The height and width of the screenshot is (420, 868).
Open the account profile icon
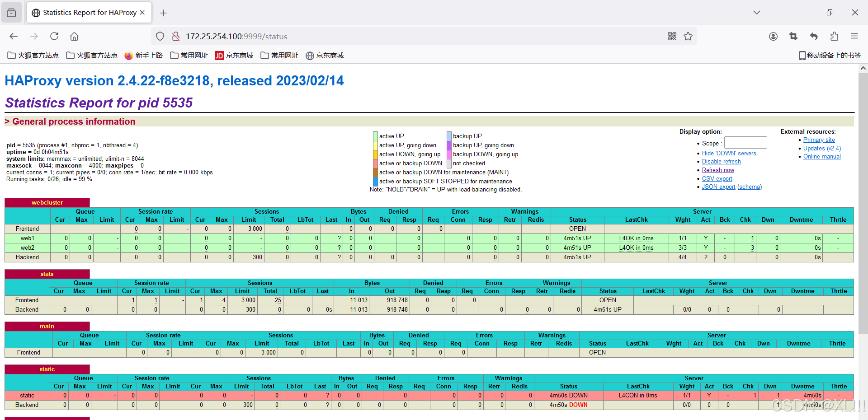point(774,37)
